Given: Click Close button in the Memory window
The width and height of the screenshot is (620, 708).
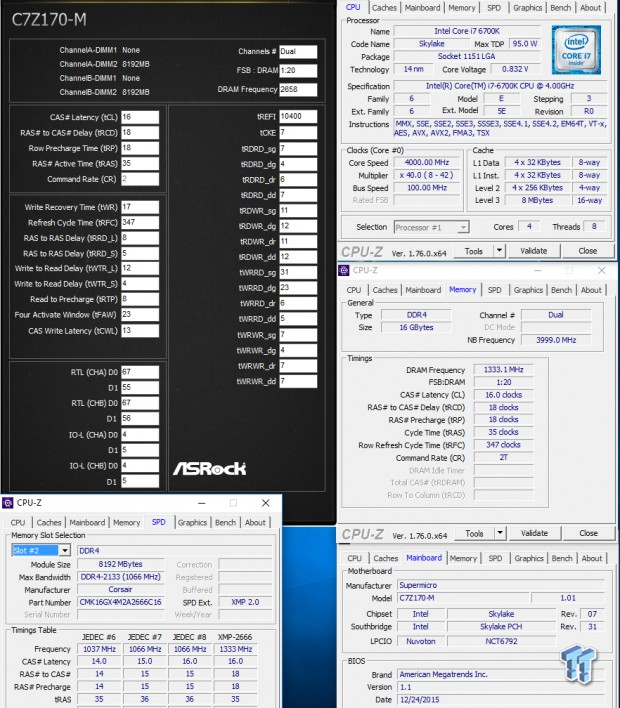Looking at the screenshot, I should click(588, 533).
